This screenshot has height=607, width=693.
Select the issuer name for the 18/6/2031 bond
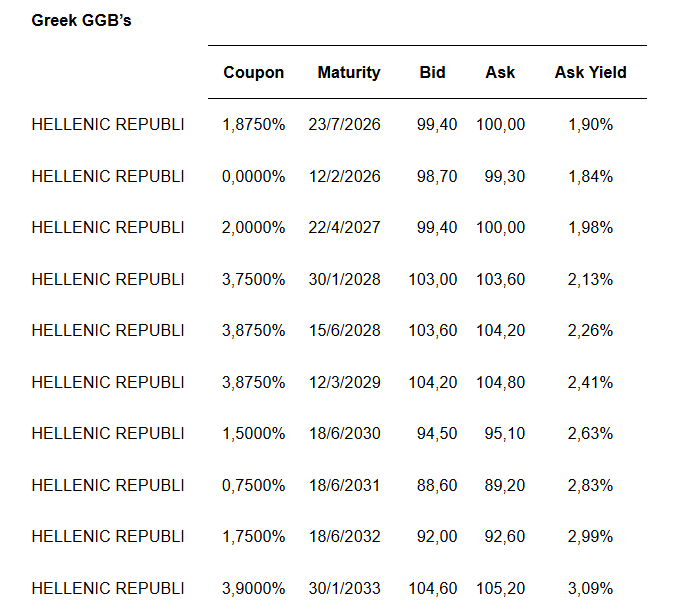(x=108, y=485)
